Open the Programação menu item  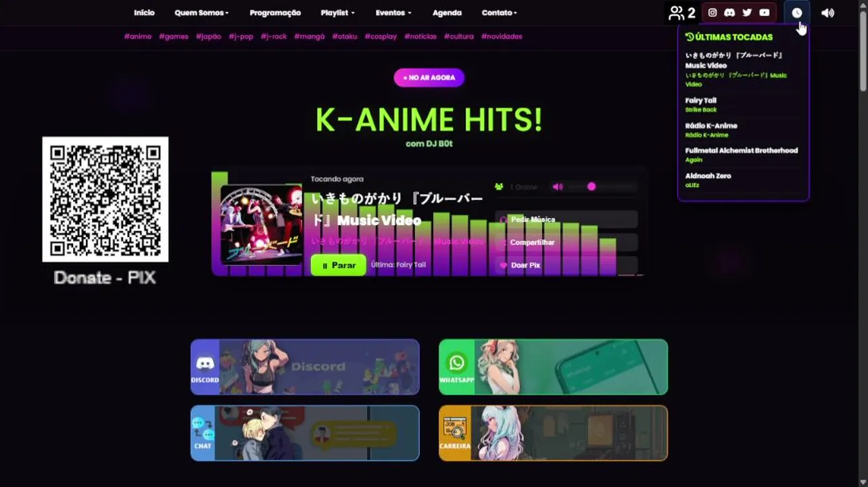pos(275,13)
